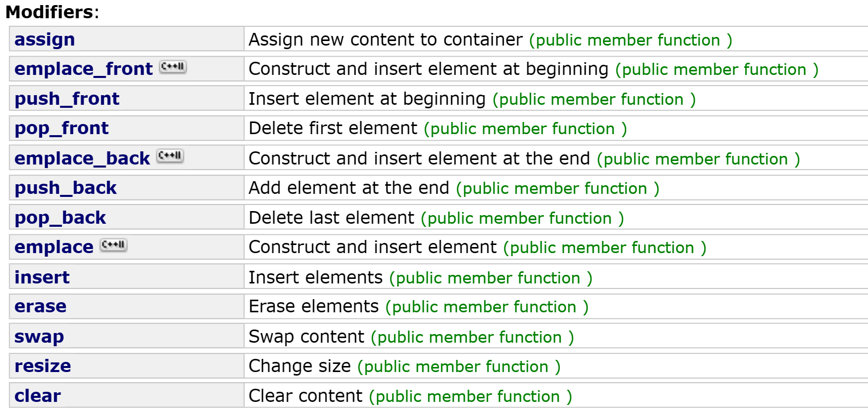Click the 'Delete last element' description text

(331, 218)
